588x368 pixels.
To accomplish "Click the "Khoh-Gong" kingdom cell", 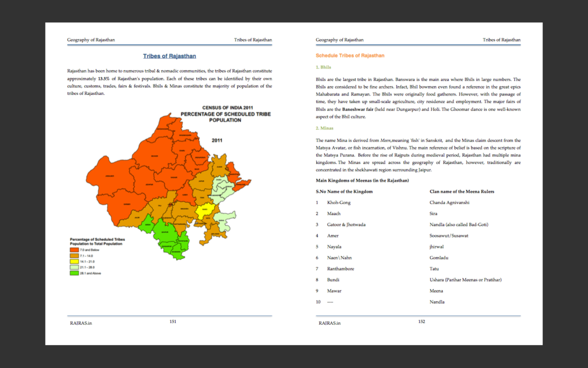I will 339,203.
